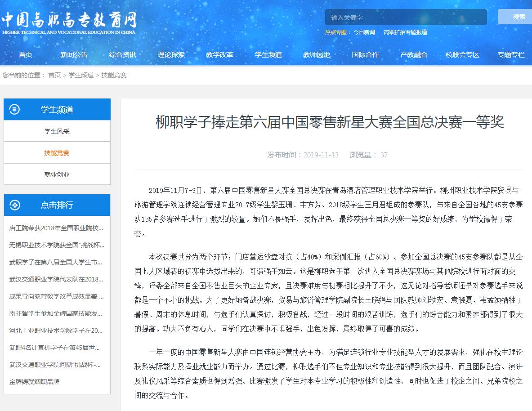Click the 学生频道 breadcrumb link
This screenshot has height=411, width=532.
81,75
